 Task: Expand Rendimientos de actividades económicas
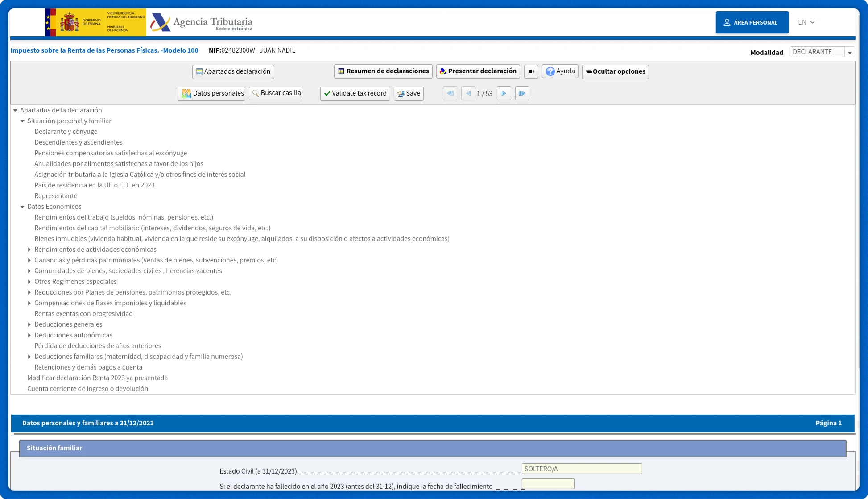(x=30, y=249)
